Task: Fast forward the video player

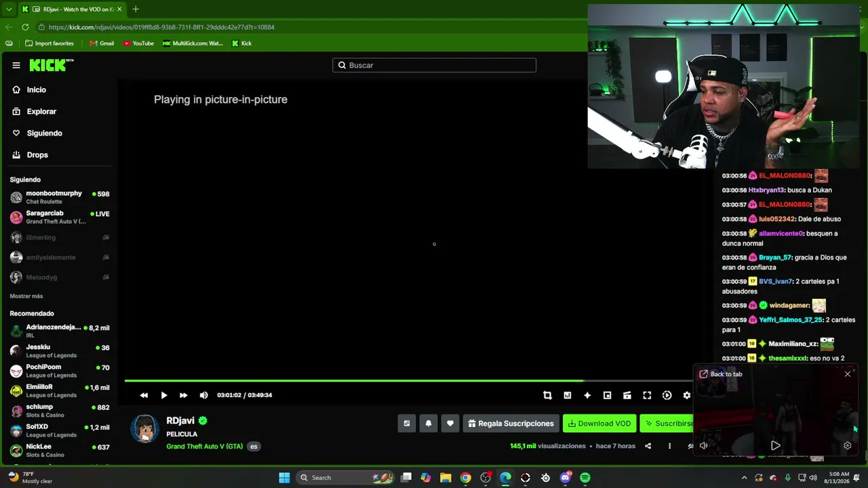Action: (184, 395)
